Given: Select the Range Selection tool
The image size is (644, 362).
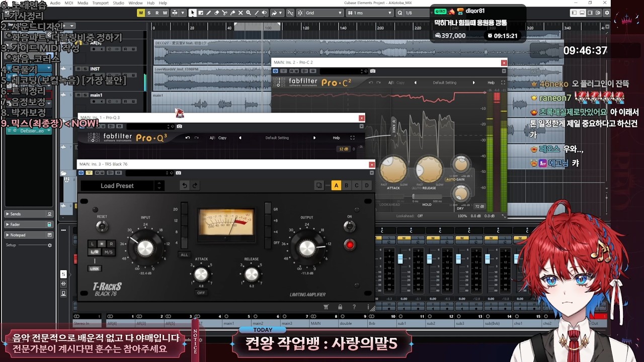Looking at the screenshot, I should pyautogui.click(x=200, y=13).
